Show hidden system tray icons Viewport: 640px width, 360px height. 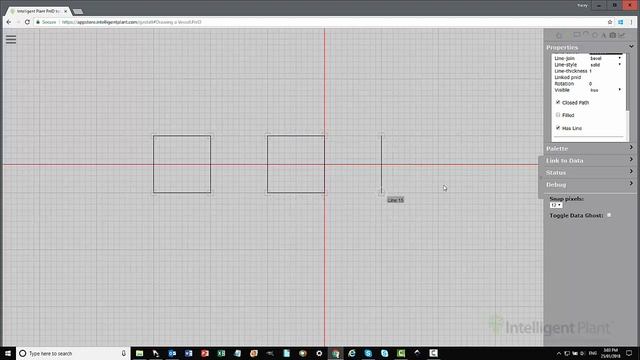click(559, 353)
